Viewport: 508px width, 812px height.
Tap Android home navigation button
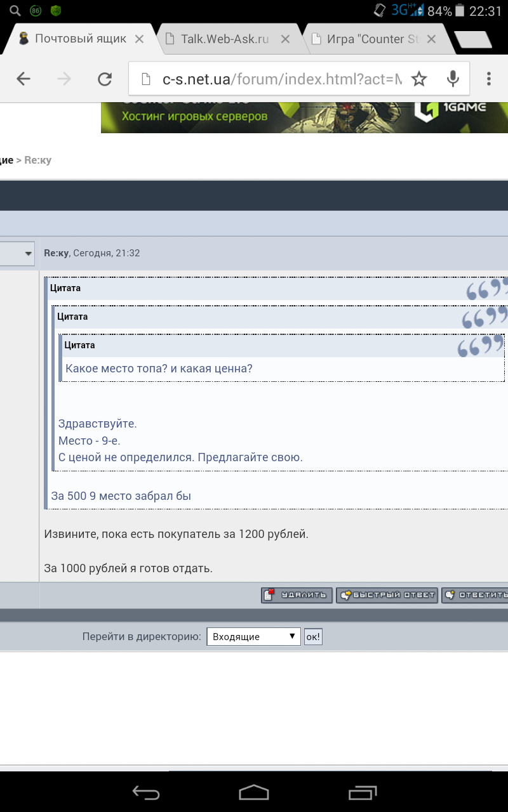pos(254,791)
